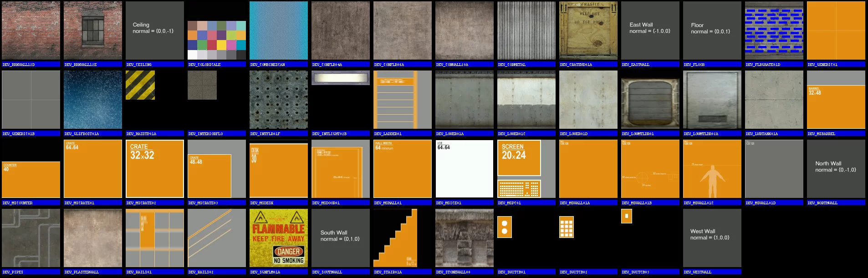Image resolution: width=868 pixels, height=278 pixels.
Task: Choose the CRATE 32x32 measure texture
Action: click(x=155, y=169)
